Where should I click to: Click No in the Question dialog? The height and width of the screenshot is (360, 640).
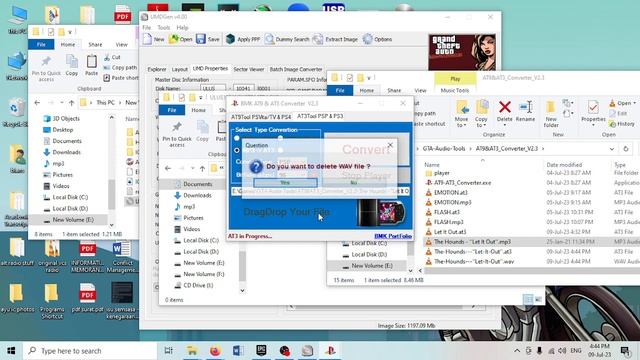[354, 183]
